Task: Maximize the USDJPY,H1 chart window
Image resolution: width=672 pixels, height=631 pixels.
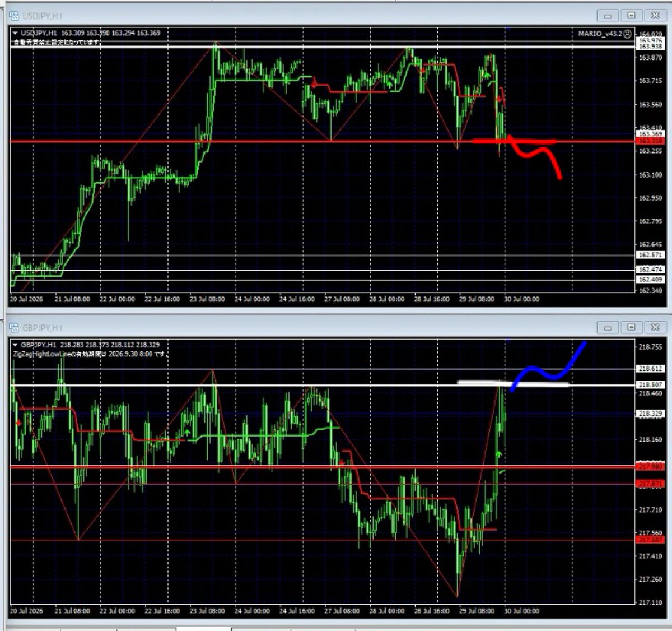Action: point(631,16)
